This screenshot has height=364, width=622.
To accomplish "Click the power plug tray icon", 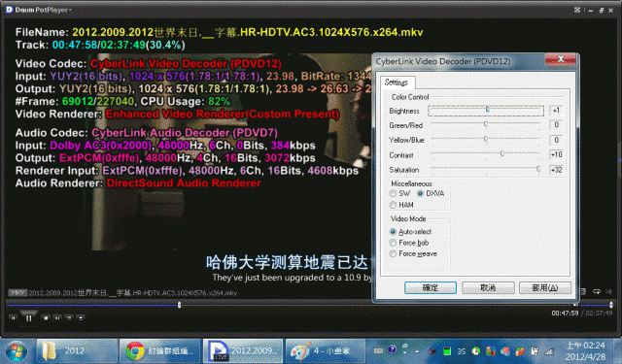I will coord(535,351).
